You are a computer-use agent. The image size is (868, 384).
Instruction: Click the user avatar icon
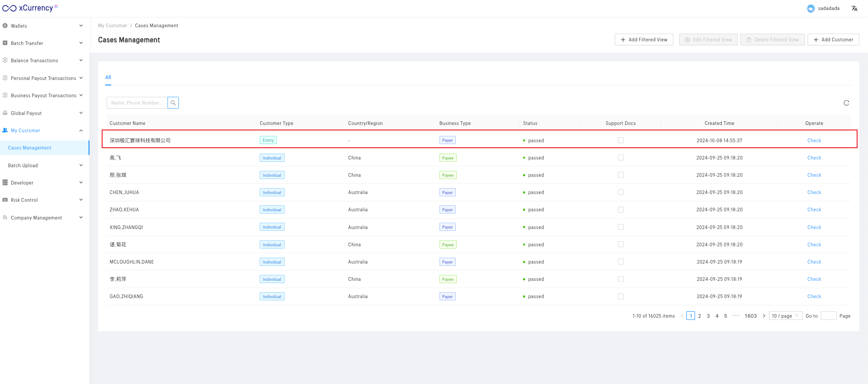coord(811,8)
